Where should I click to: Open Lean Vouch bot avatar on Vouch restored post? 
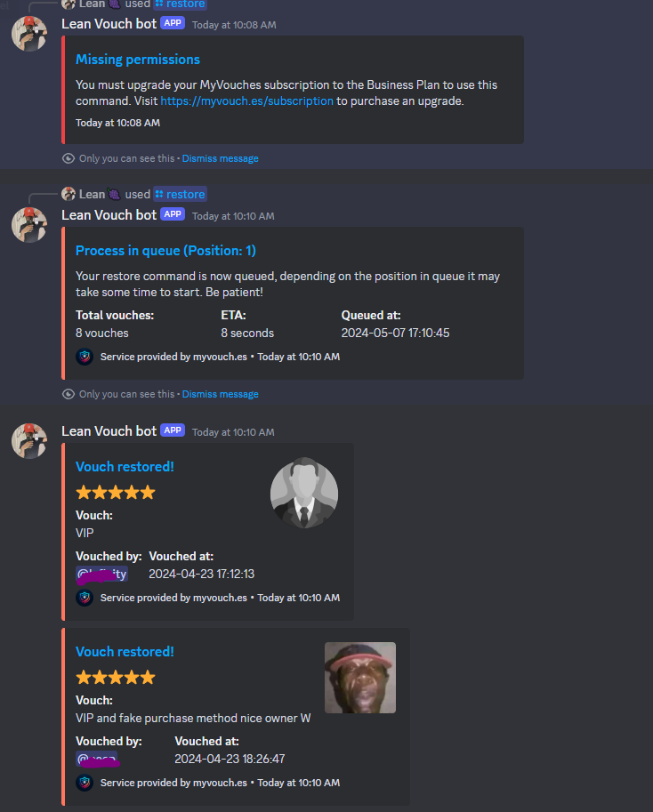29,441
